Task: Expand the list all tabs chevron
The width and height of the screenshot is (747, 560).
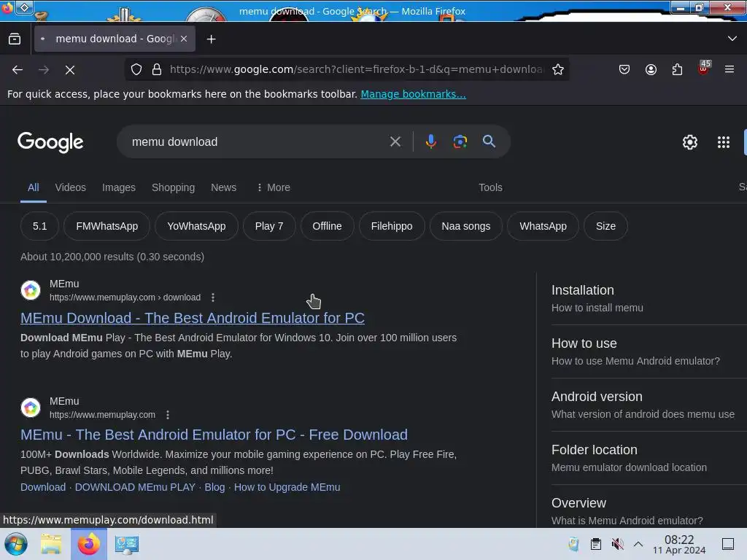Action: [732, 39]
